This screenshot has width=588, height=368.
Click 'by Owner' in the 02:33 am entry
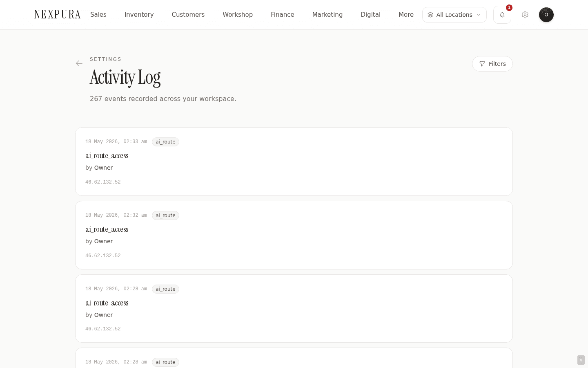(x=99, y=168)
